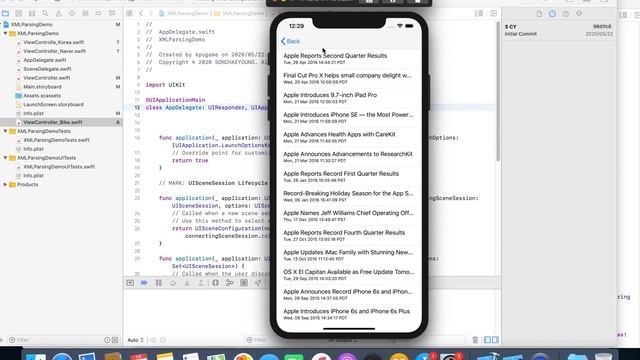Click the editor's vertical scrollbar

pos(498,91)
